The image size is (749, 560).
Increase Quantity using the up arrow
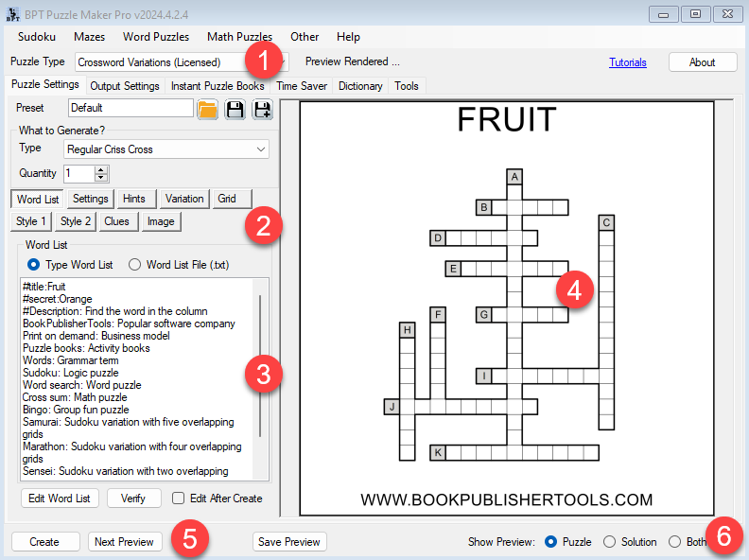(x=102, y=169)
